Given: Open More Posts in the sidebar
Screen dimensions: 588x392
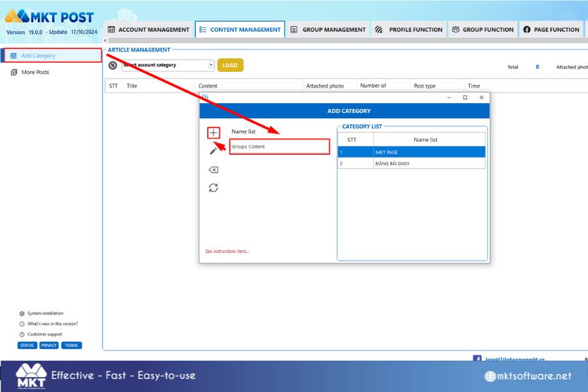Looking at the screenshot, I should click(35, 73).
